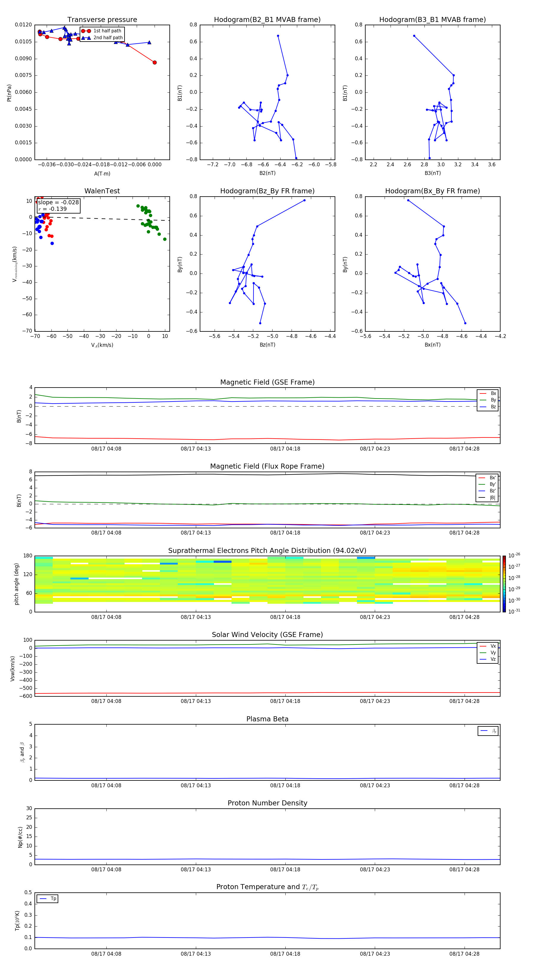This screenshot has width=535, height=980.
Task: Click the "Hodogram(B3_B1 MVAB frame)" title
Action: [x=432, y=20]
